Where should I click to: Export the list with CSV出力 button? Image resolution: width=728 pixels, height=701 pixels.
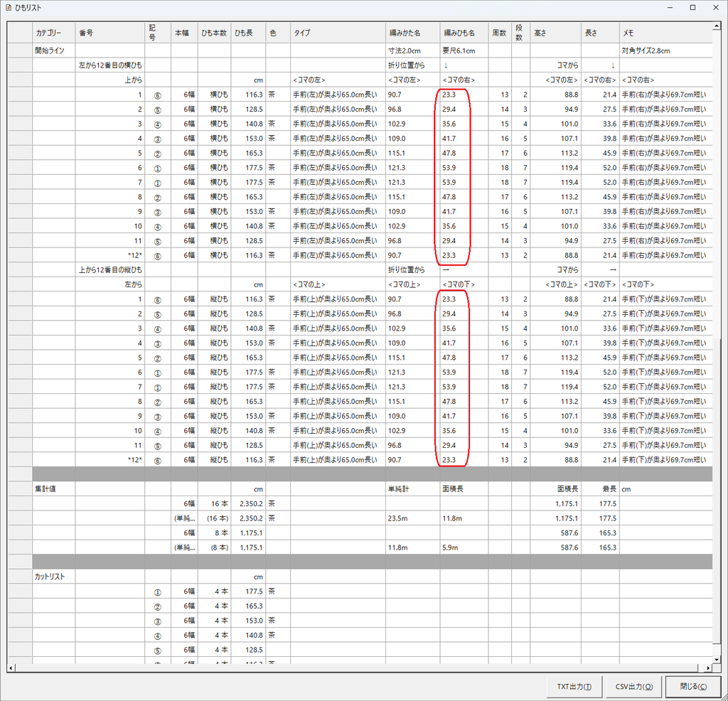[633, 687]
